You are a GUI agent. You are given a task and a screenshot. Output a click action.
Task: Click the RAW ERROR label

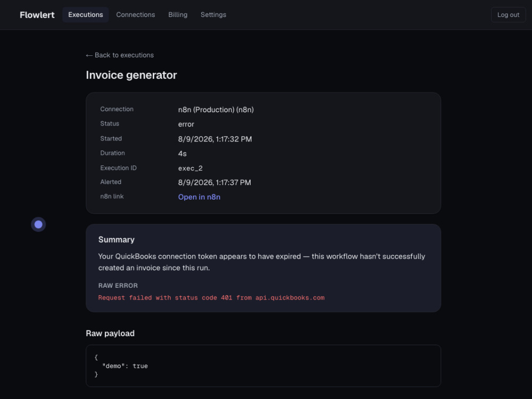click(x=118, y=285)
